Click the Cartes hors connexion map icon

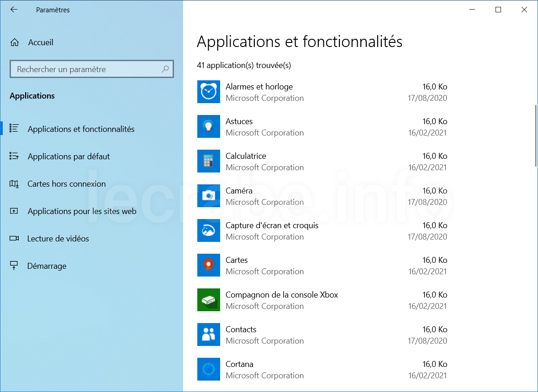pyautogui.click(x=14, y=184)
